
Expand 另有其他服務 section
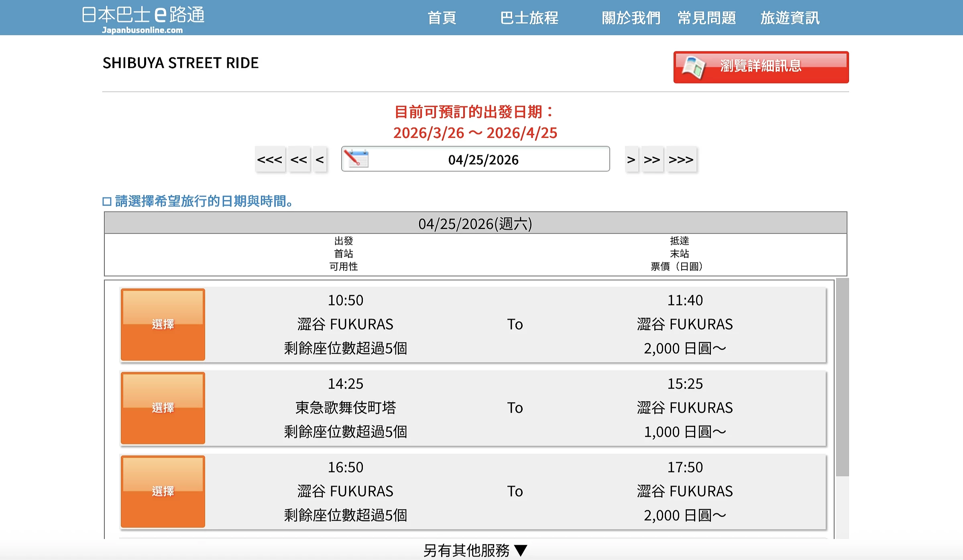coord(475,550)
